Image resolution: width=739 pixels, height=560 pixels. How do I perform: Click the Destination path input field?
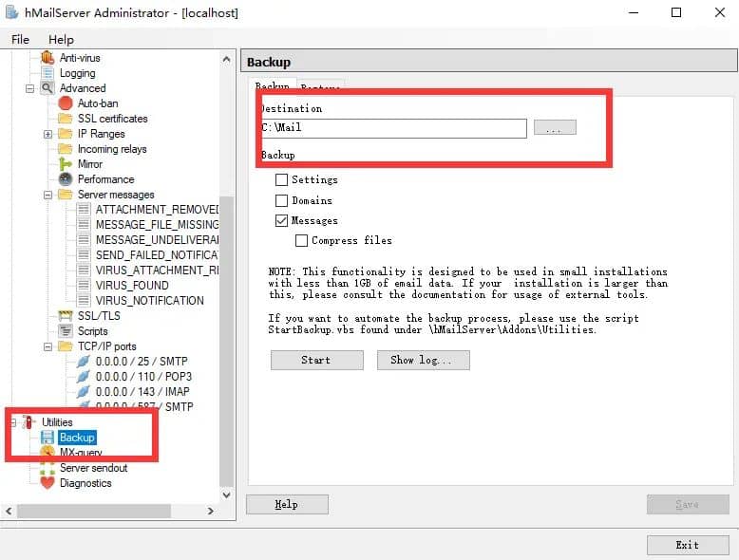click(x=393, y=127)
